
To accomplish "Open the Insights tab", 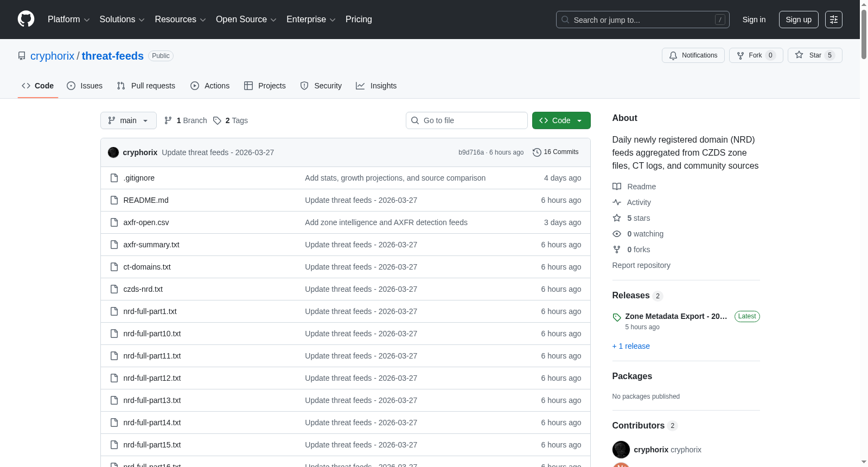I will coord(376,86).
